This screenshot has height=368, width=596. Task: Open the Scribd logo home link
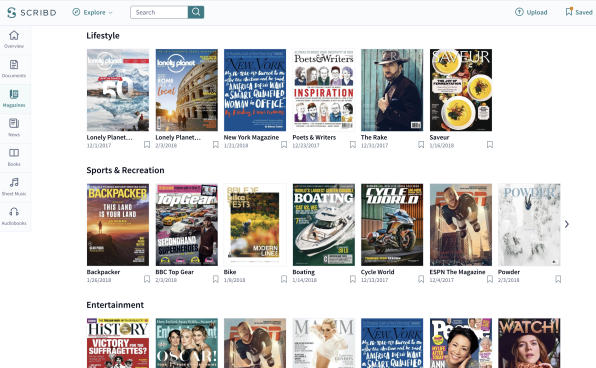pyautogui.click(x=32, y=12)
